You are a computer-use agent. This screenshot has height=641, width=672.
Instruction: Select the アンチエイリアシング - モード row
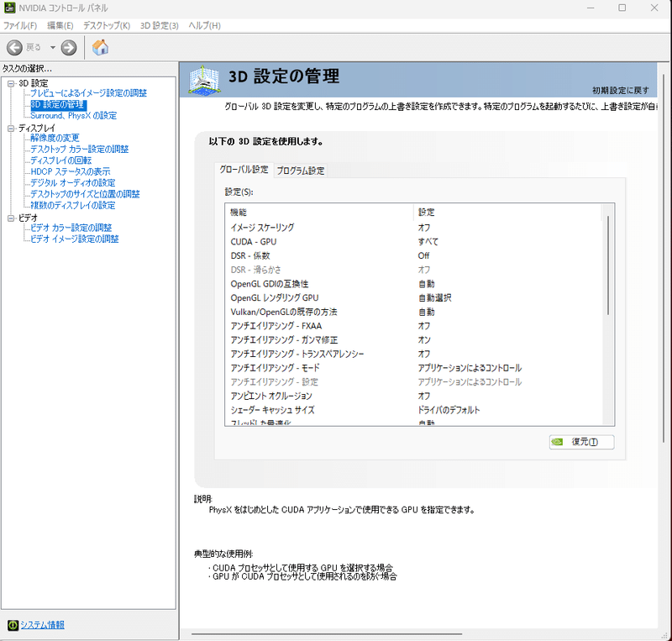coord(413,368)
